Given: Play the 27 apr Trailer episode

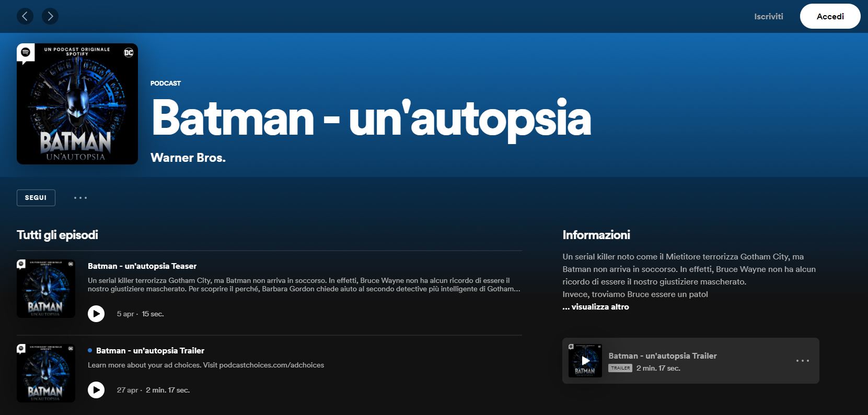Looking at the screenshot, I should coord(96,390).
